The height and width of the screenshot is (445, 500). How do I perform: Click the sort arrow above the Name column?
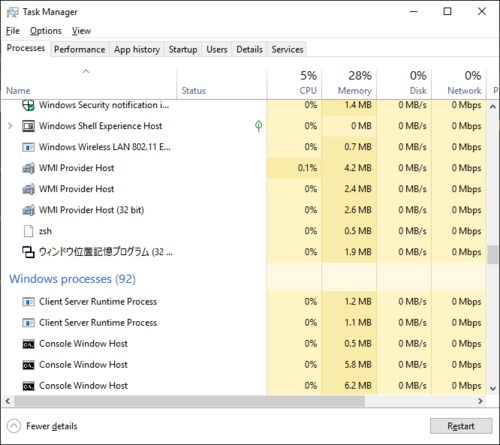[x=86, y=71]
